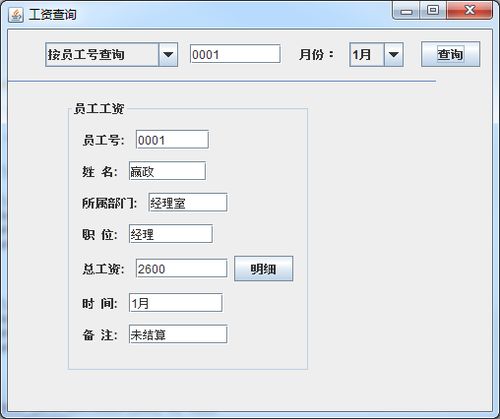The height and width of the screenshot is (419, 500).
Task: Click the 员工工资 group panel heading
Action: point(99,109)
